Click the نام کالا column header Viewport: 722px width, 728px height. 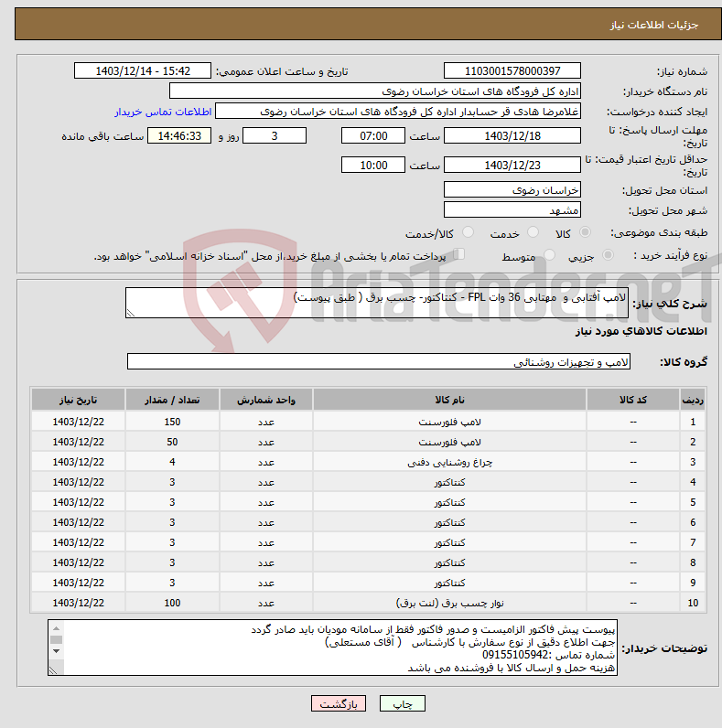coord(449,400)
